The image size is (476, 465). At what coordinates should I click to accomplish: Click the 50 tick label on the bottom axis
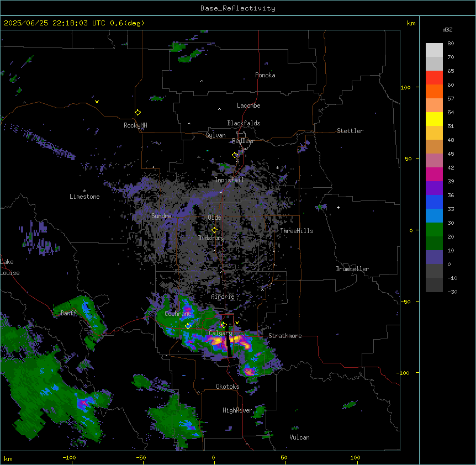284,457
